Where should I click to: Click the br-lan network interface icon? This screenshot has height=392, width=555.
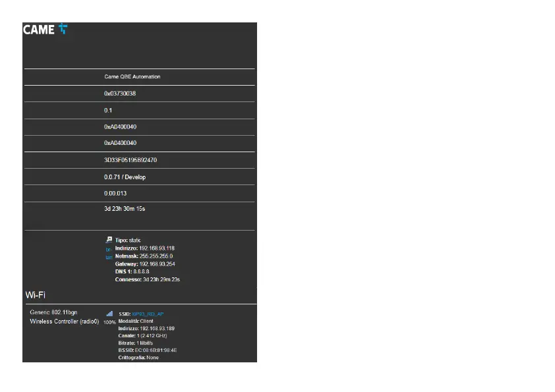(x=109, y=240)
